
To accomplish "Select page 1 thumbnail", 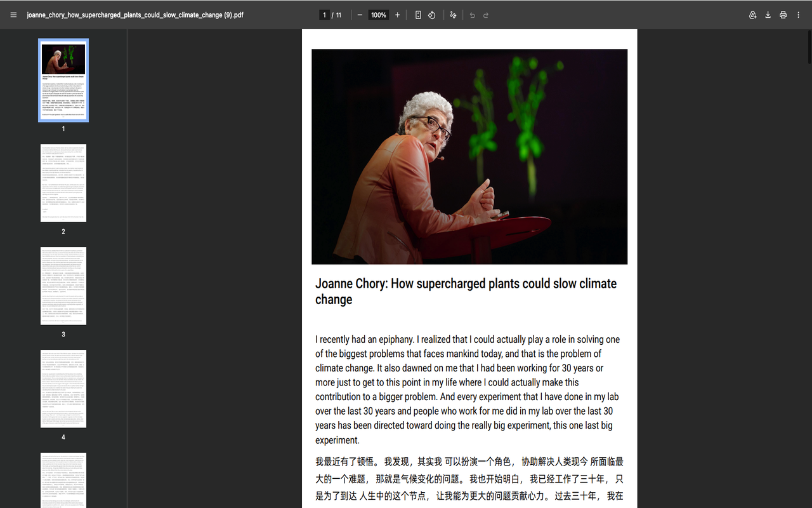I will click(63, 80).
